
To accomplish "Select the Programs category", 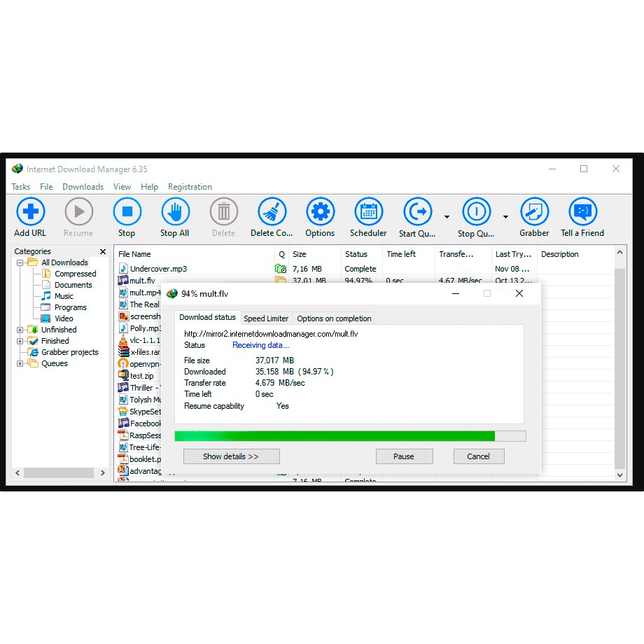I will [70, 307].
